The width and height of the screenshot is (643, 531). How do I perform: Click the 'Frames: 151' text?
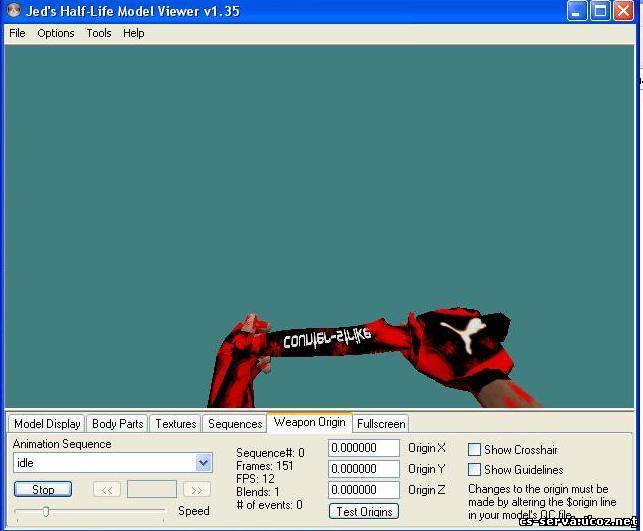tap(264, 466)
